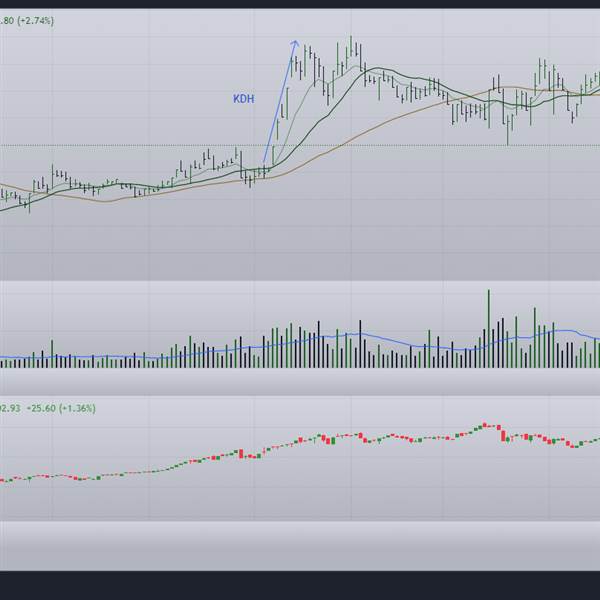Select the peak candle in lower candlestick pane
The width and height of the screenshot is (600, 600).
(x=486, y=425)
